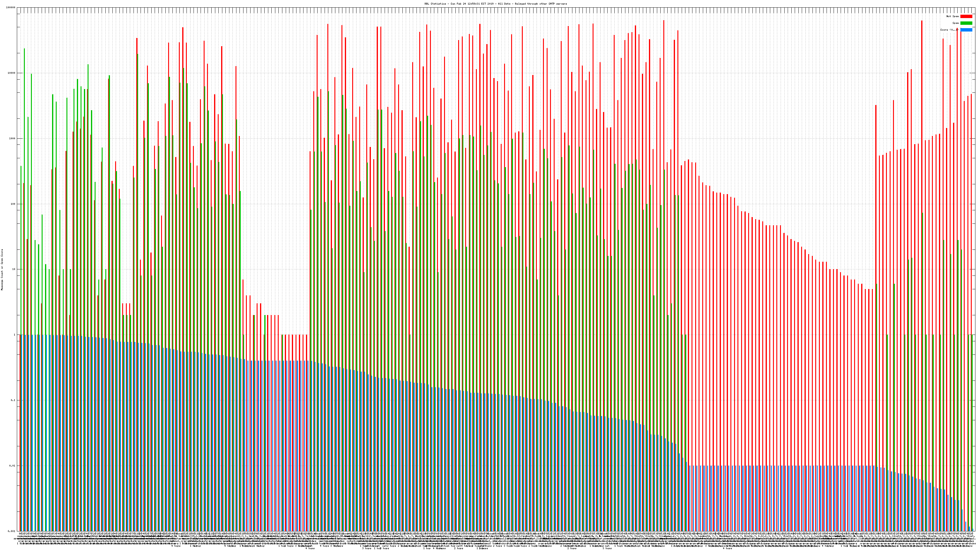Click the 0.001 y-axis tick label

[12, 531]
